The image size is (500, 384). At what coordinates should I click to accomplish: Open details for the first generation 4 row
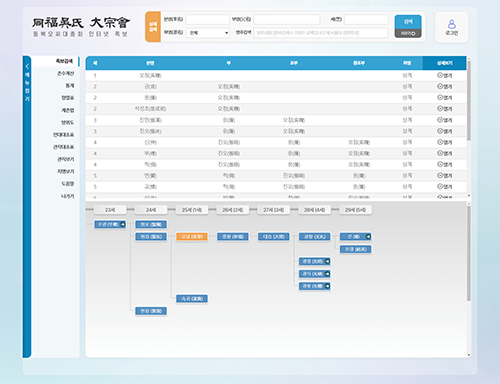(444, 142)
